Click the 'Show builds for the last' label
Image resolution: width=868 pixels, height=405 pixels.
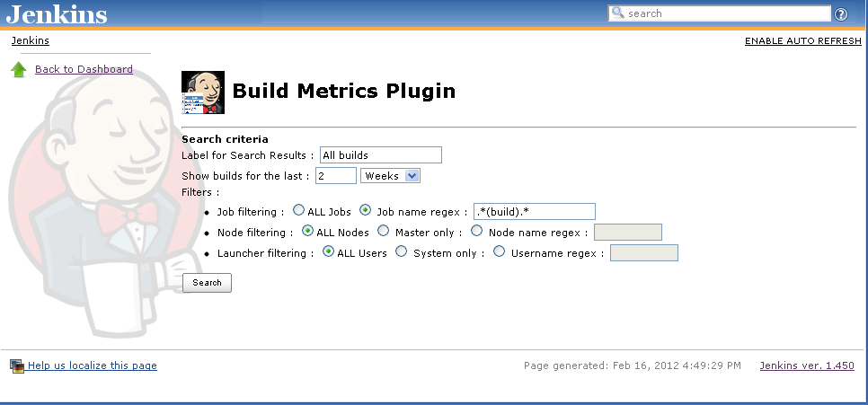(246, 176)
